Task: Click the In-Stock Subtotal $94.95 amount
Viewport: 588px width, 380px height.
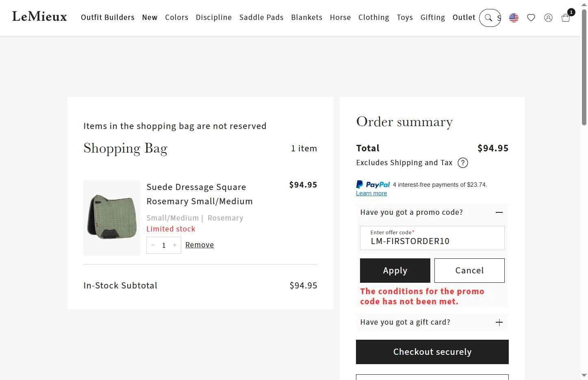Action: [x=303, y=286]
